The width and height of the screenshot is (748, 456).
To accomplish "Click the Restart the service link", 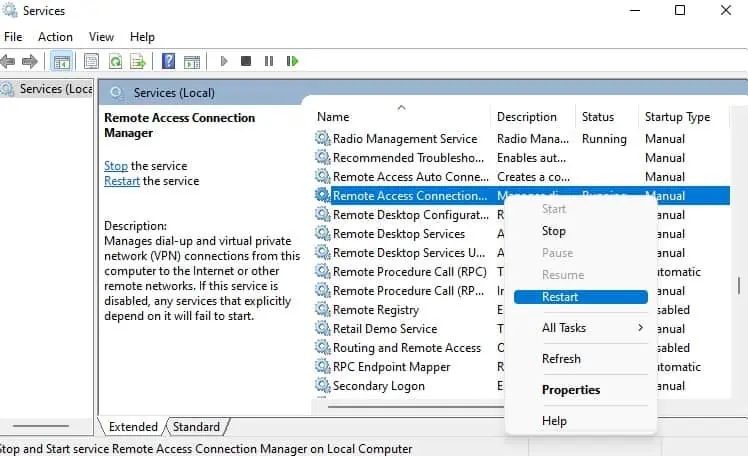I will (x=121, y=181).
